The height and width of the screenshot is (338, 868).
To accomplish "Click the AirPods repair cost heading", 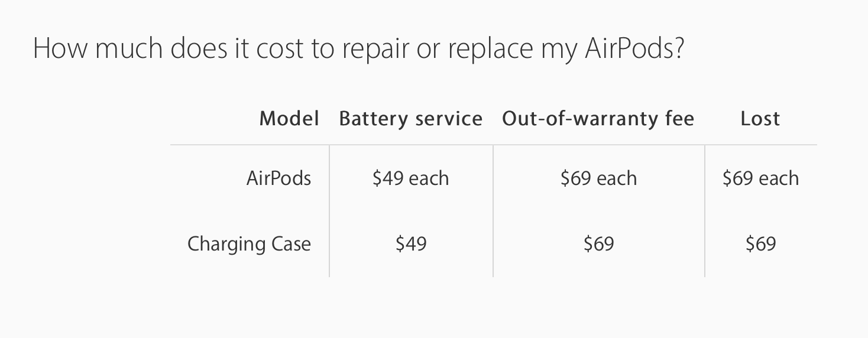I will (x=358, y=48).
